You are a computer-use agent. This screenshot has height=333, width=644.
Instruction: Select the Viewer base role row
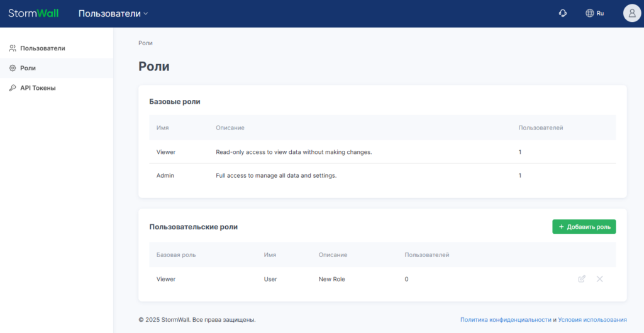[x=382, y=152]
